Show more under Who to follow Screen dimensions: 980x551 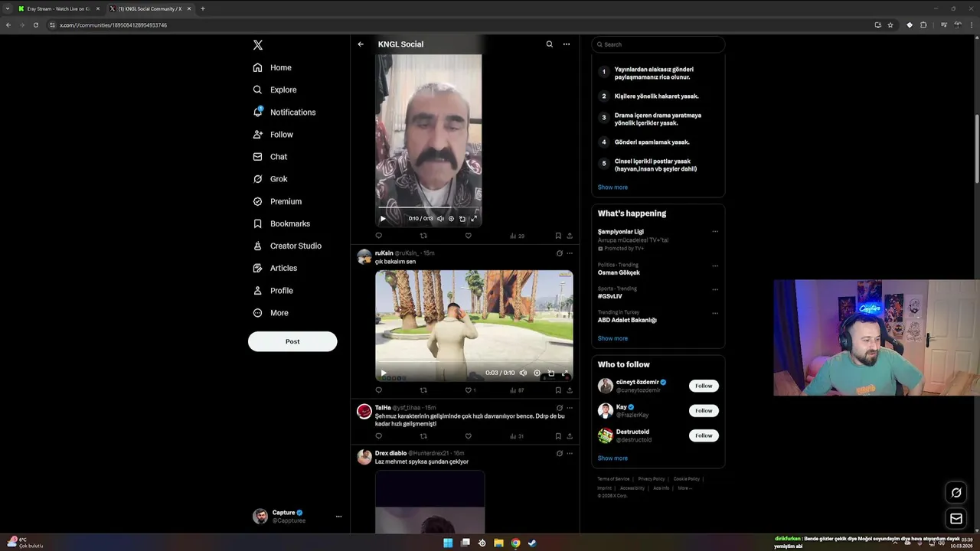612,458
